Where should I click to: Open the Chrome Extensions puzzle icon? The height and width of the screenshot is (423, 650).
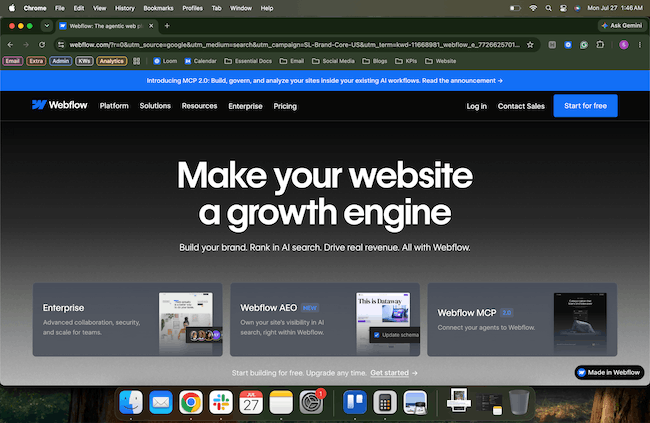(x=600, y=45)
